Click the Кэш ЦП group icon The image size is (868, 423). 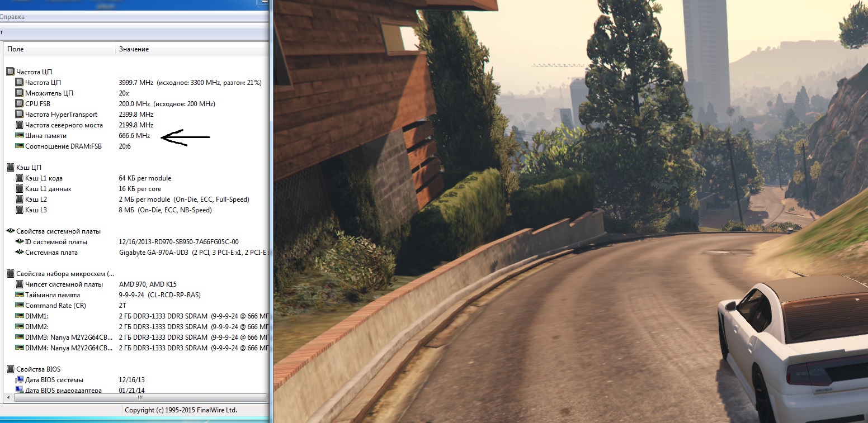point(10,168)
